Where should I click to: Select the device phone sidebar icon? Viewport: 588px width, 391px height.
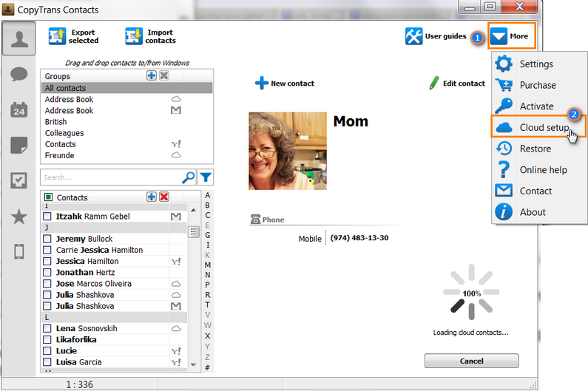click(x=18, y=251)
